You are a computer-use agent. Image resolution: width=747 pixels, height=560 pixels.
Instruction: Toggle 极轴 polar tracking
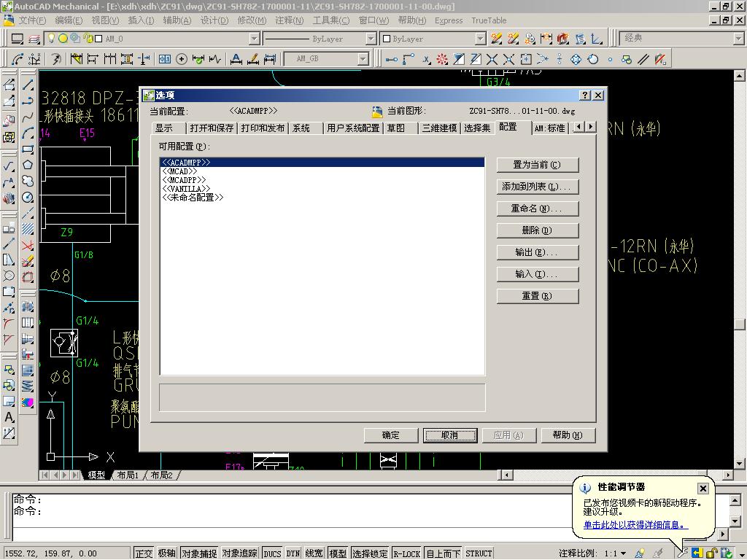click(167, 553)
